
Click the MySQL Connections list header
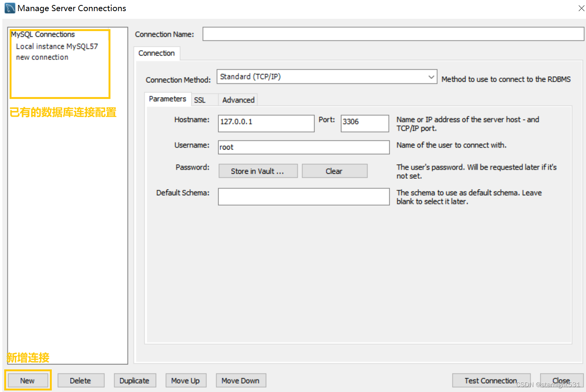click(x=43, y=35)
